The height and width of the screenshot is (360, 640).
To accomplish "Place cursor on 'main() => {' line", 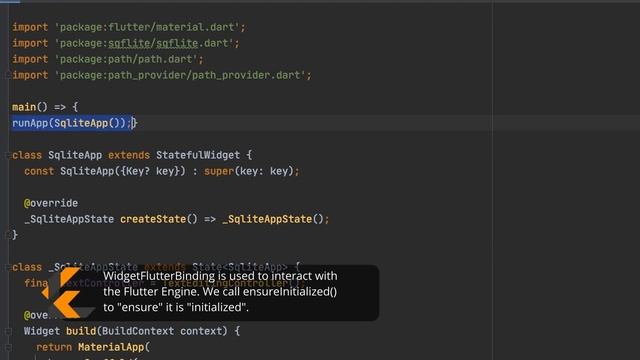I will click(x=45, y=107).
